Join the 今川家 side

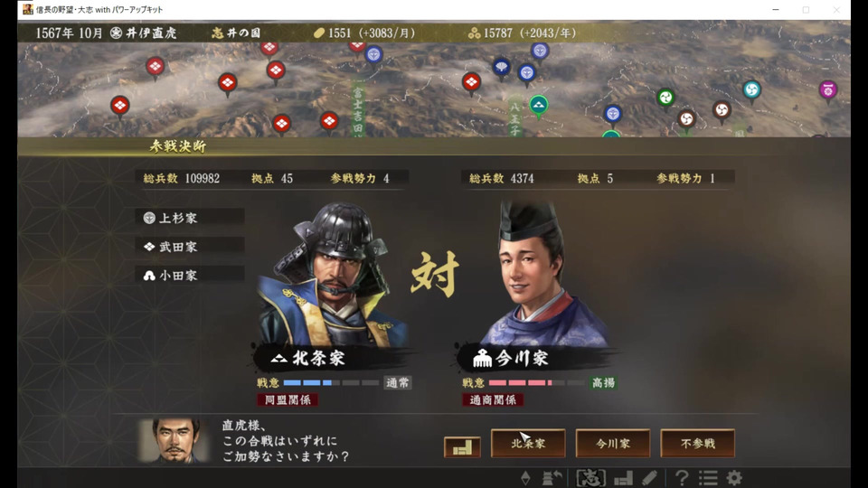click(x=613, y=443)
